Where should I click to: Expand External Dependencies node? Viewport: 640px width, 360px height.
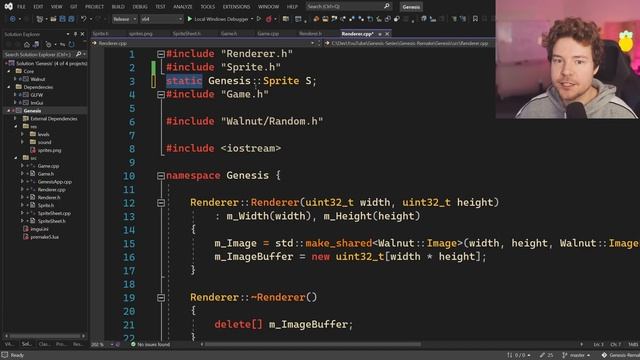[x=15, y=118]
